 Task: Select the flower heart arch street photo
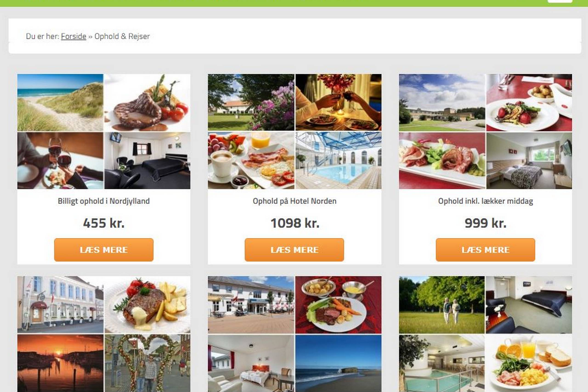(147, 363)
